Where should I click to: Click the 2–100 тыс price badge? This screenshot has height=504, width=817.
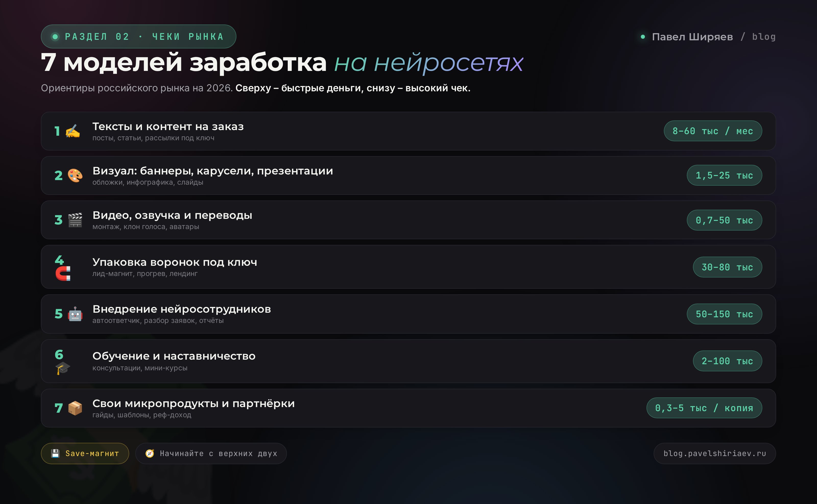727,361
